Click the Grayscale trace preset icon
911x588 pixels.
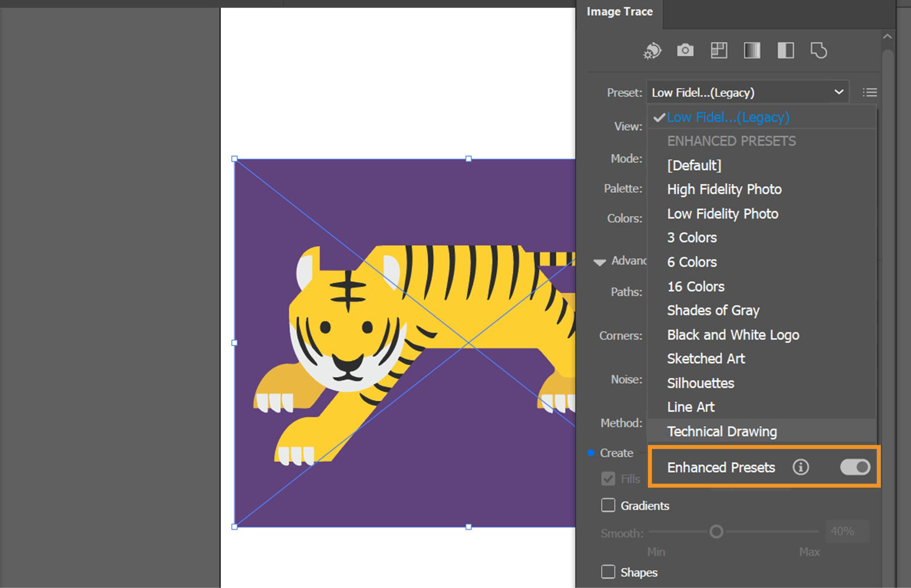pos(752,51)
